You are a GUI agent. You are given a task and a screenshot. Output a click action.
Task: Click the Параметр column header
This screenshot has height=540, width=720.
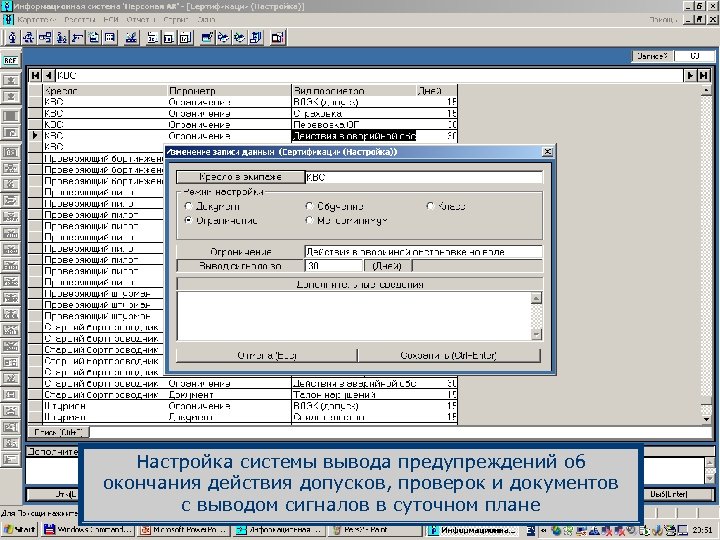coord(229,90)
